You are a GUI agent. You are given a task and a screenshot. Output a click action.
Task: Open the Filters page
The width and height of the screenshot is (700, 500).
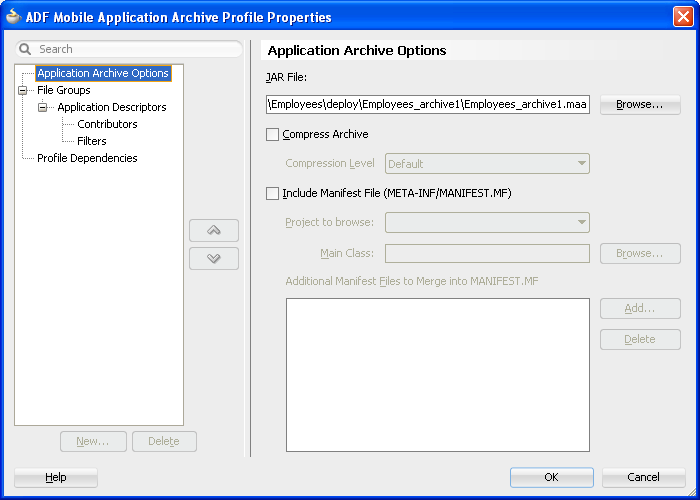coord(92,141)
